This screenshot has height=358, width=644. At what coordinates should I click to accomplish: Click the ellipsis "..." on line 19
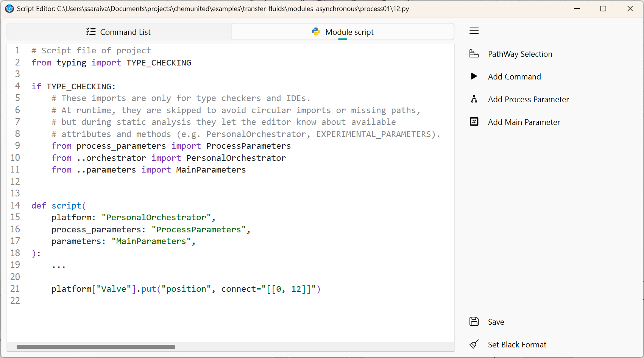(59, 267)
